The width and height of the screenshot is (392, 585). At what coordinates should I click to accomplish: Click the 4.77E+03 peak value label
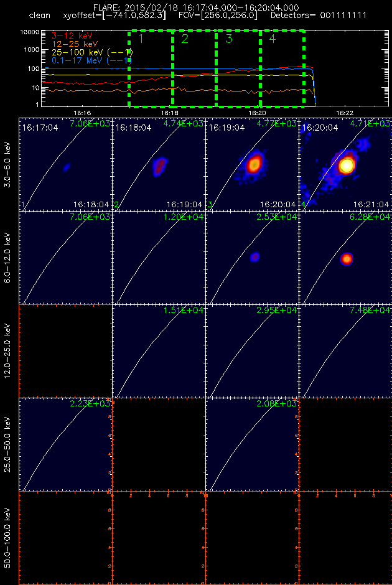(277, 123)
